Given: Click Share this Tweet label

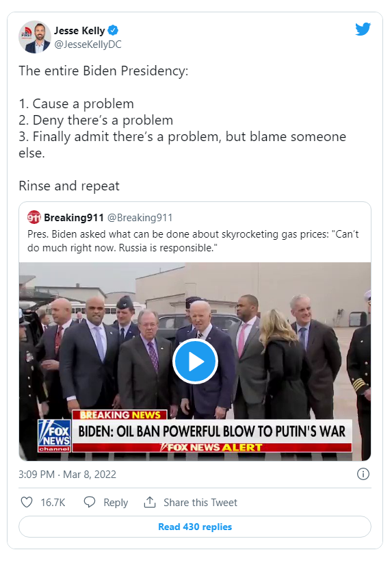Looking at the screenshot, I should [200, 502].
